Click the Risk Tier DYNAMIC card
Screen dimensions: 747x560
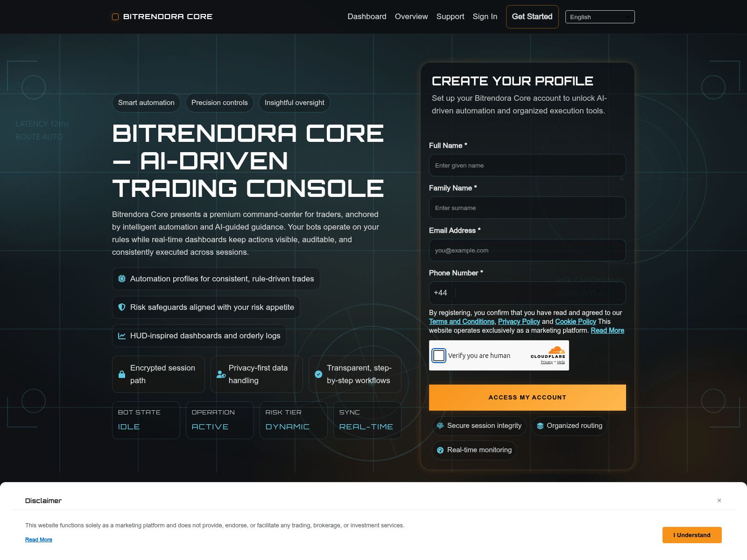click(294, 420)
